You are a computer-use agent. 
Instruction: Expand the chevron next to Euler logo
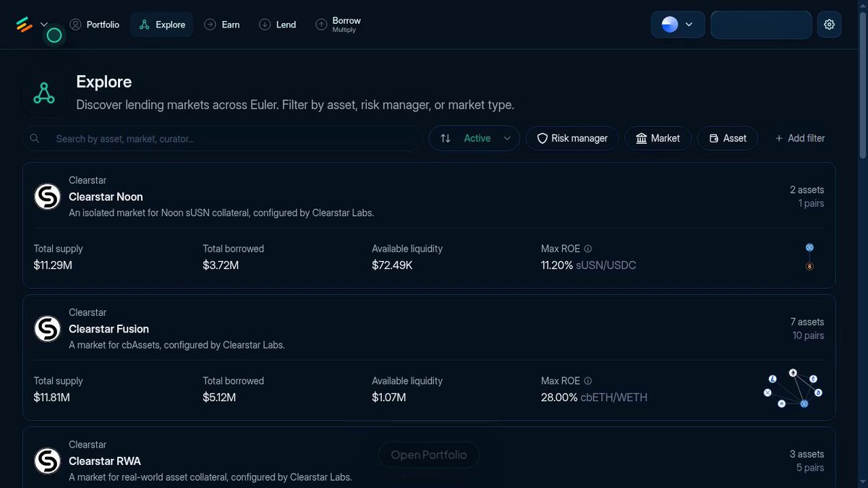click(44, 24)
